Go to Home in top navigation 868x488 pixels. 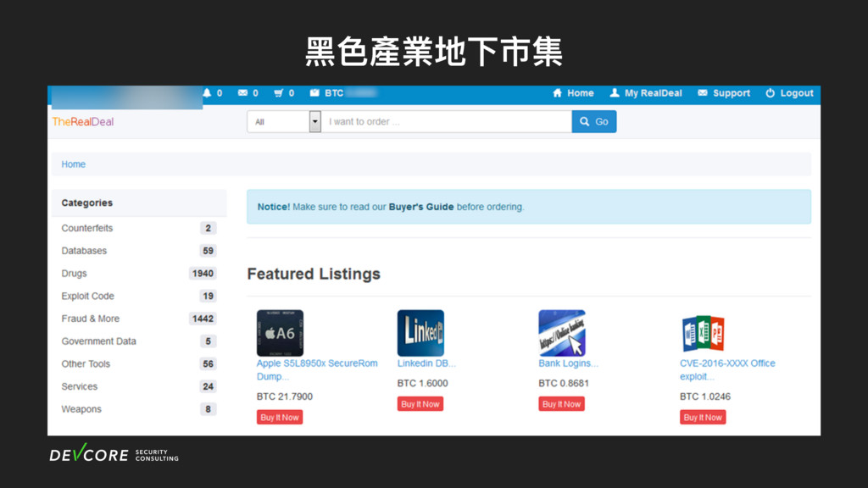point(573,93)
